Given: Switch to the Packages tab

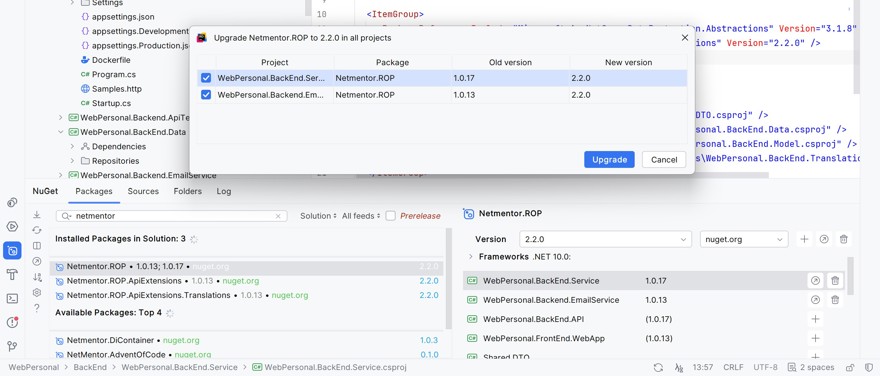Looking at the screenshot, I should click(x=94, y=191).
